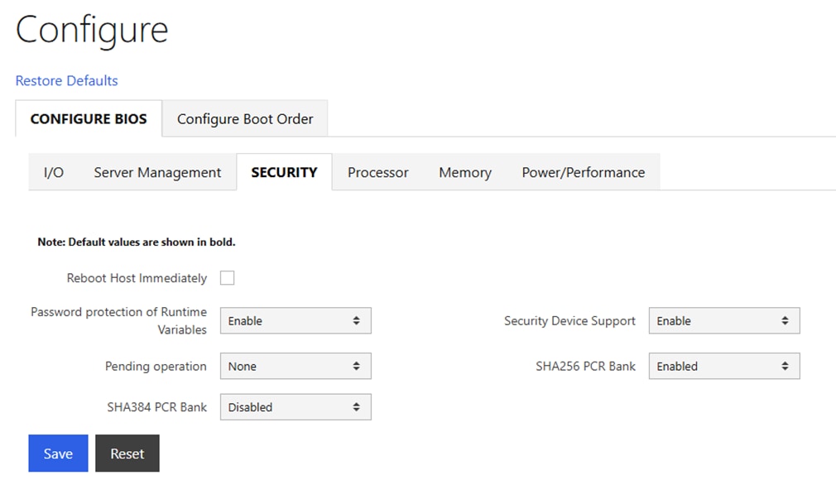Expand the SHA384 PCR Bank dropdown
The width and height of the screenshot is (836, 504).
295,407
